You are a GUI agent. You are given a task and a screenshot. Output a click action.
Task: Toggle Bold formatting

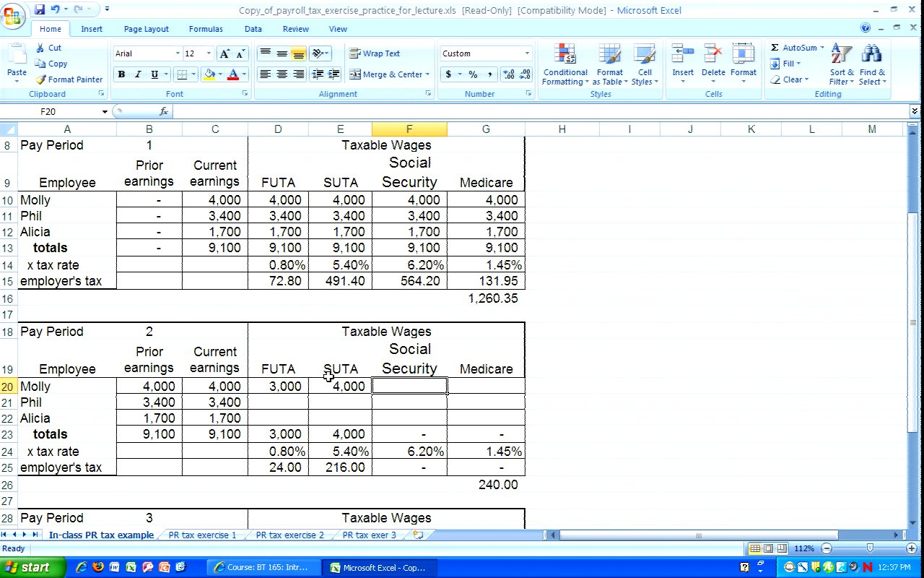pos(121,74)
